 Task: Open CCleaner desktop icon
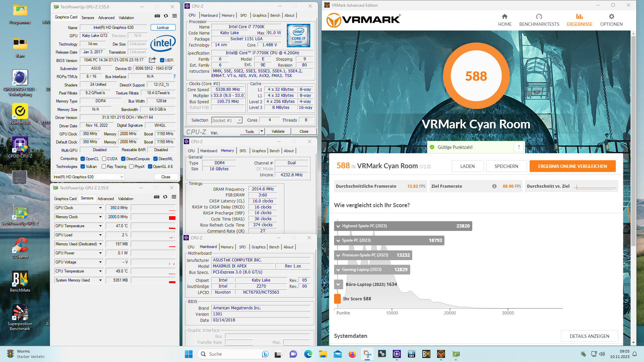click(20, 248)
